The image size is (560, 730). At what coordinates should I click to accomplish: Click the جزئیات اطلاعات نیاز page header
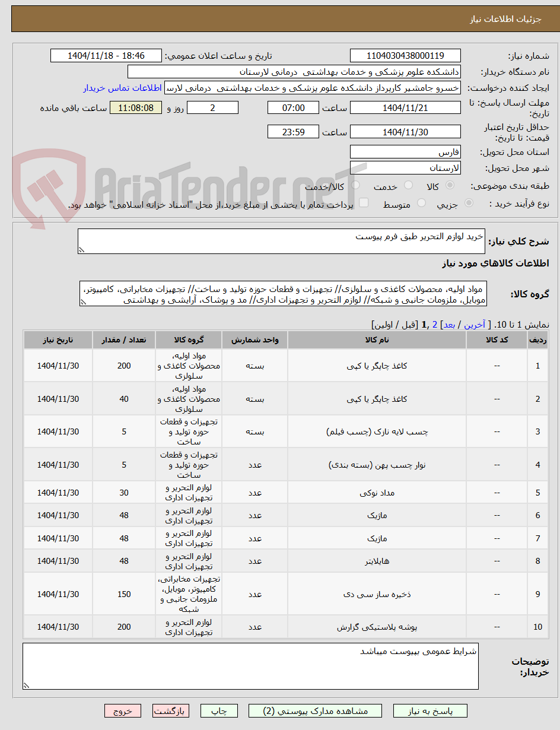tap(505, 19)
